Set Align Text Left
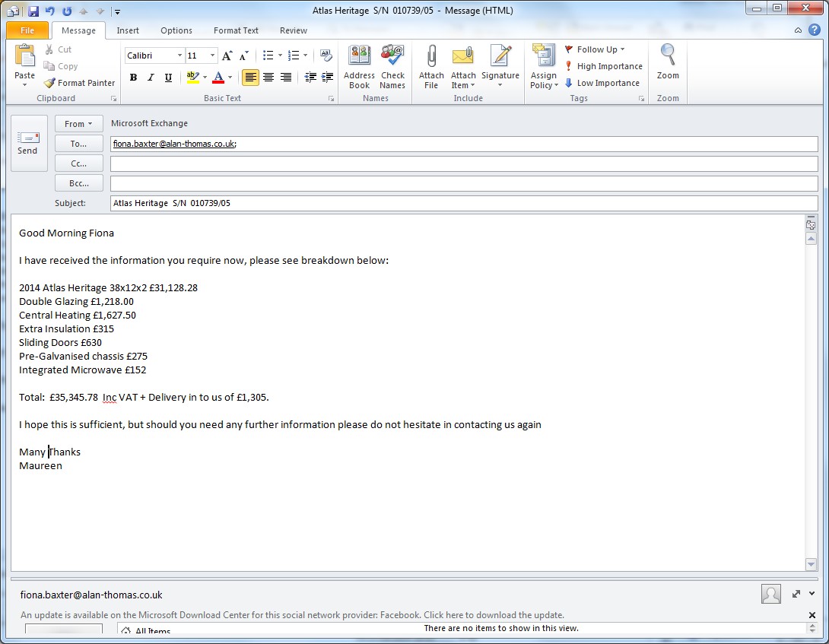829x644 pixels. pyautogui.click(x=251, y=78)
